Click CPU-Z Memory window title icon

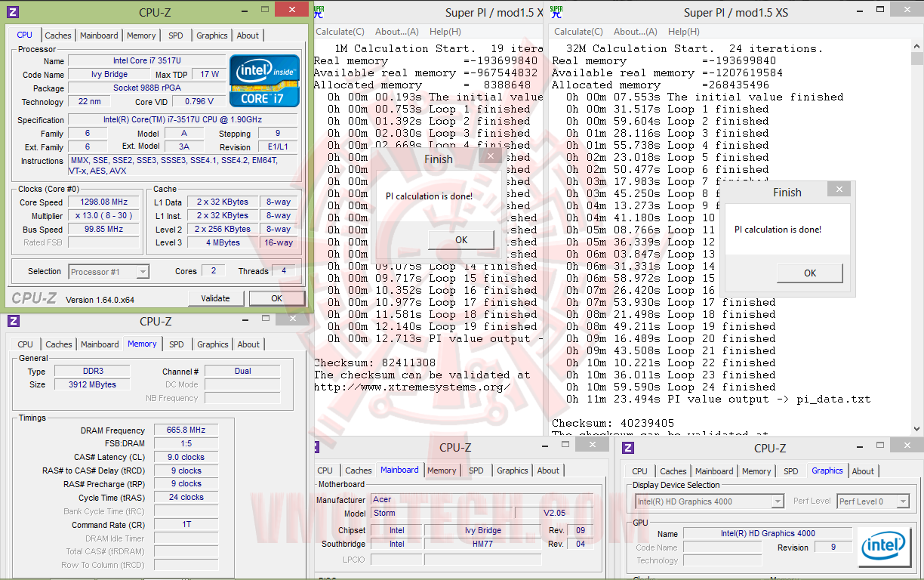(14, 321)
